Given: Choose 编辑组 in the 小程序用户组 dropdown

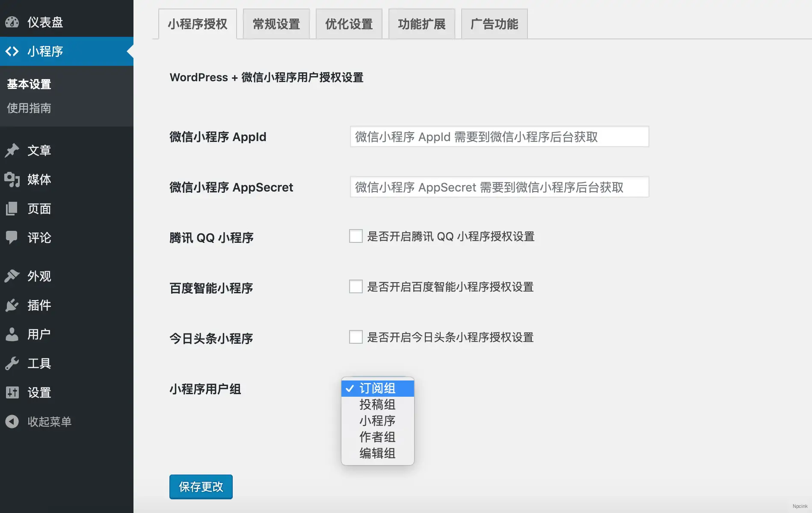Looking at the screenshot, I should (x=377, y=453).
